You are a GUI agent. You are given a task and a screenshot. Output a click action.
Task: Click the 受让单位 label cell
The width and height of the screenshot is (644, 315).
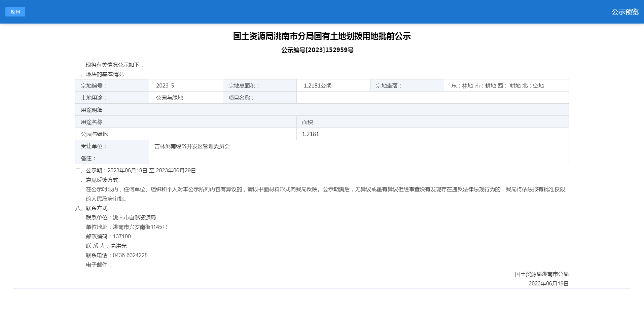point(112,146)
